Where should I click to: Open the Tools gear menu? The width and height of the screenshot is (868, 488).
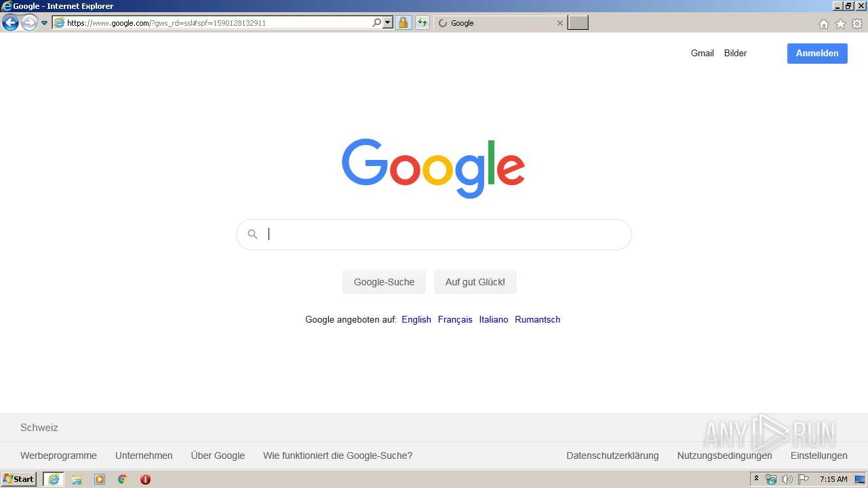857,24
